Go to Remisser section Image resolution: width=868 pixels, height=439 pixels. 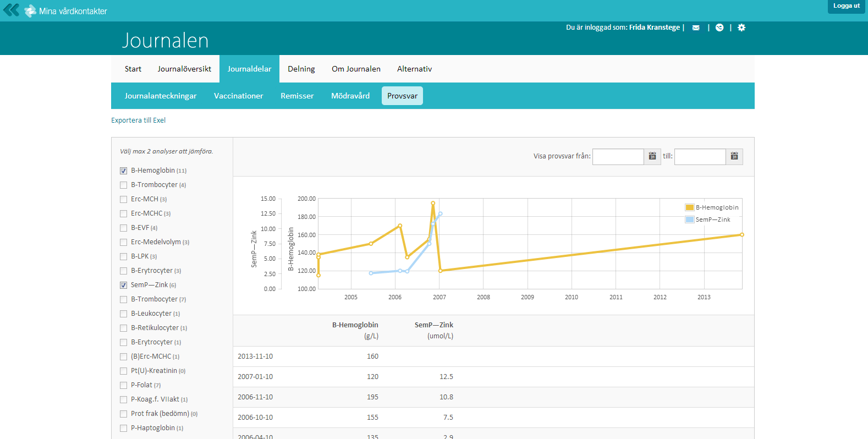297,96
